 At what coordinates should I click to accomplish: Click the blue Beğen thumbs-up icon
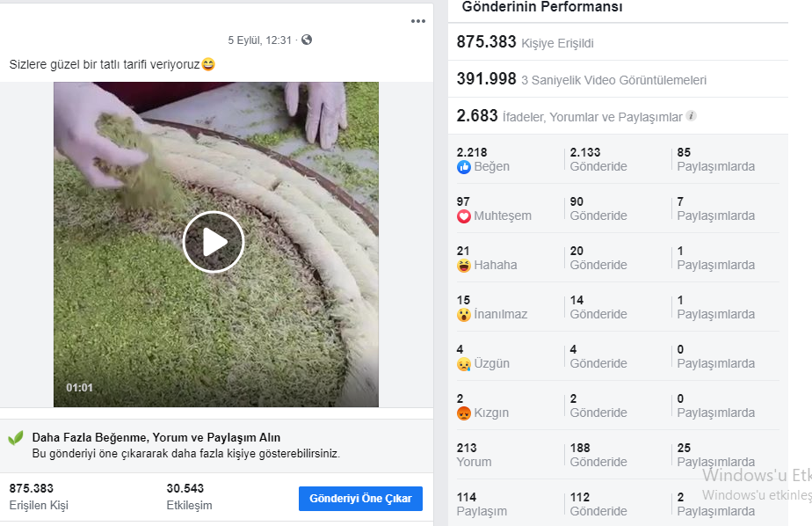click(x=463, y=167)
